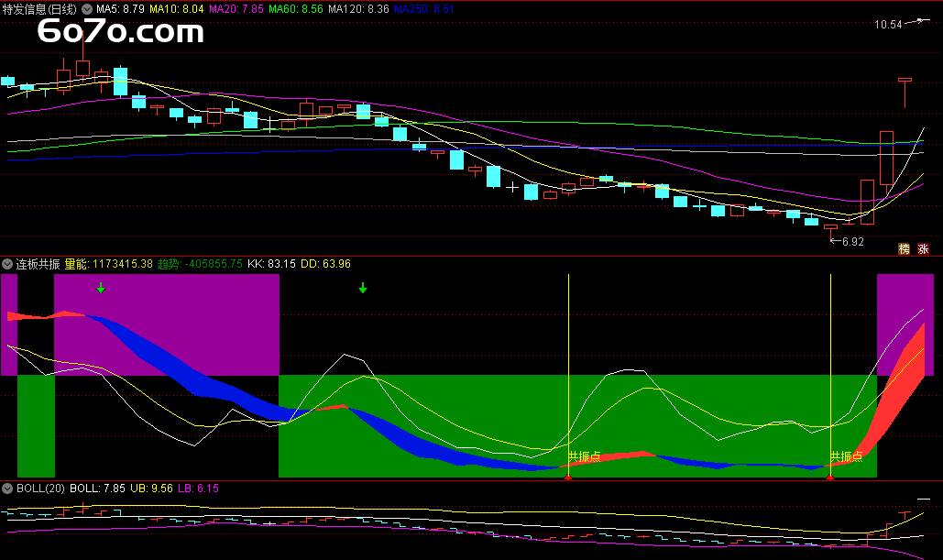Click the red diamond marker below the second 共振点
943x560 pixels.
click(830, 477)
